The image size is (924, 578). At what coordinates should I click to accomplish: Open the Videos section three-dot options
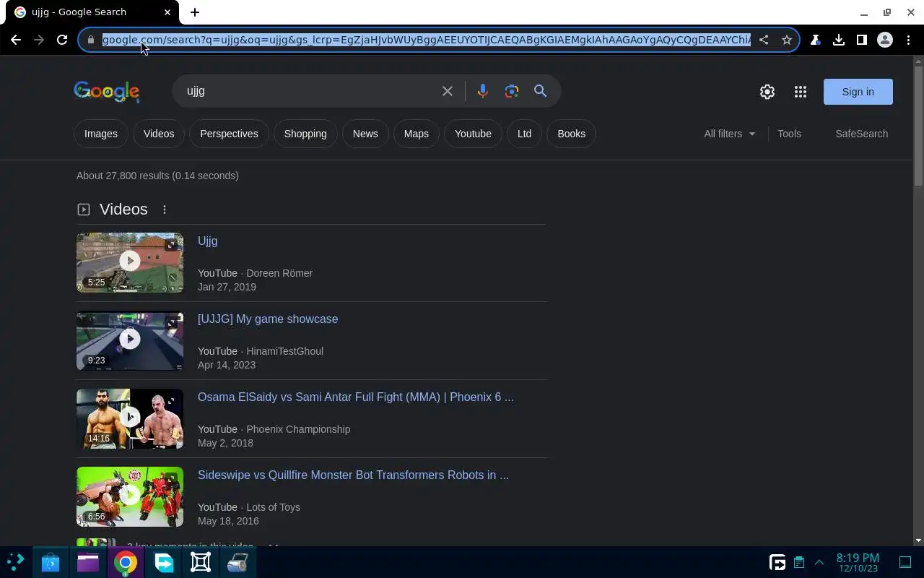(x=165, y=210)
